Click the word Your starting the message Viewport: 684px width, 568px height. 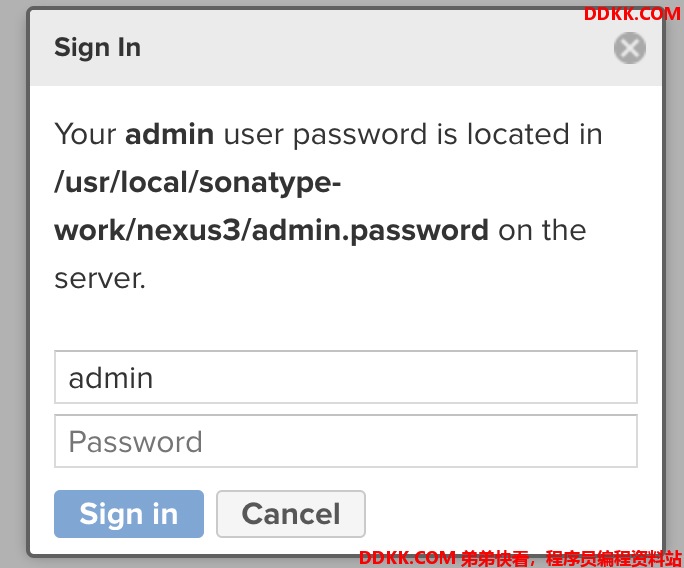click(x=85, y=133)
